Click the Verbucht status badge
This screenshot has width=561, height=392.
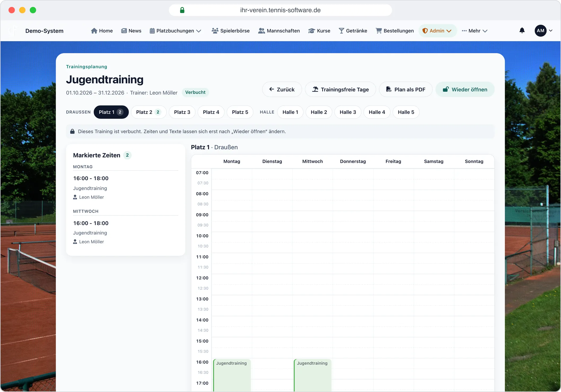pos(195,92)
